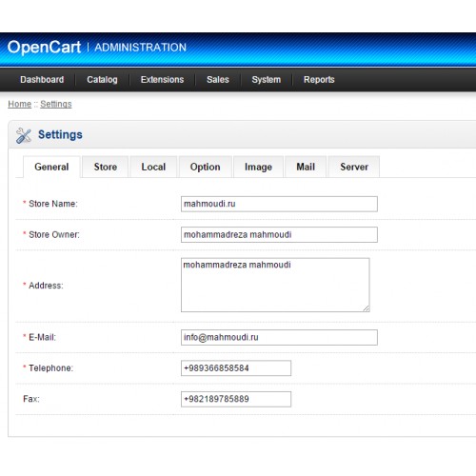Focus the Store Name input field

point(279,204)
